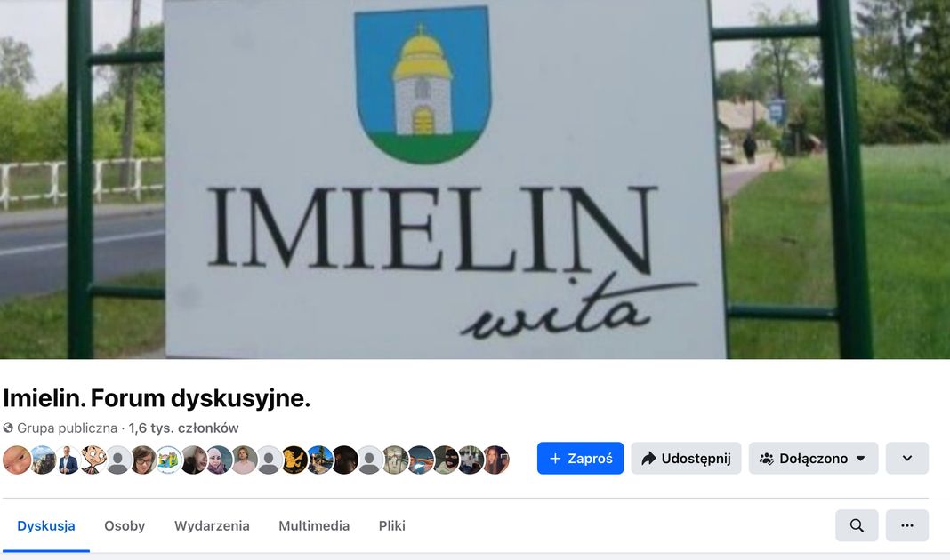Open the Dołączono membership dropdown

813,459
